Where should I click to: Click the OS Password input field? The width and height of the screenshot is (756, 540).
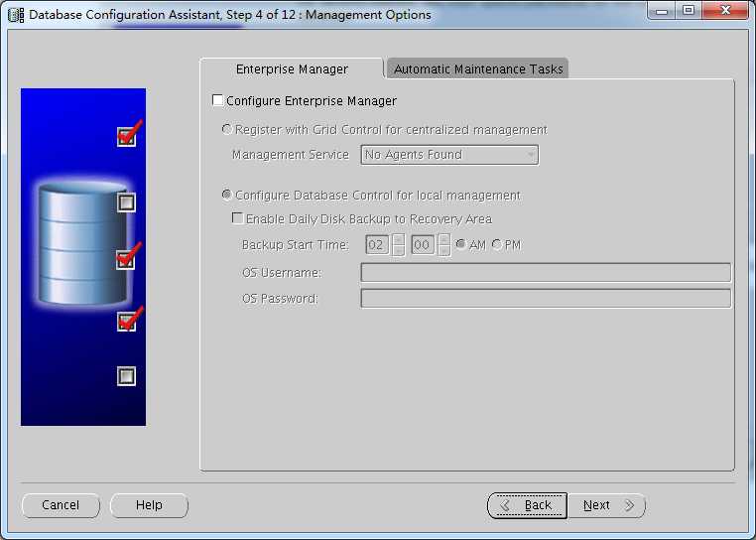tap(546, 299)
